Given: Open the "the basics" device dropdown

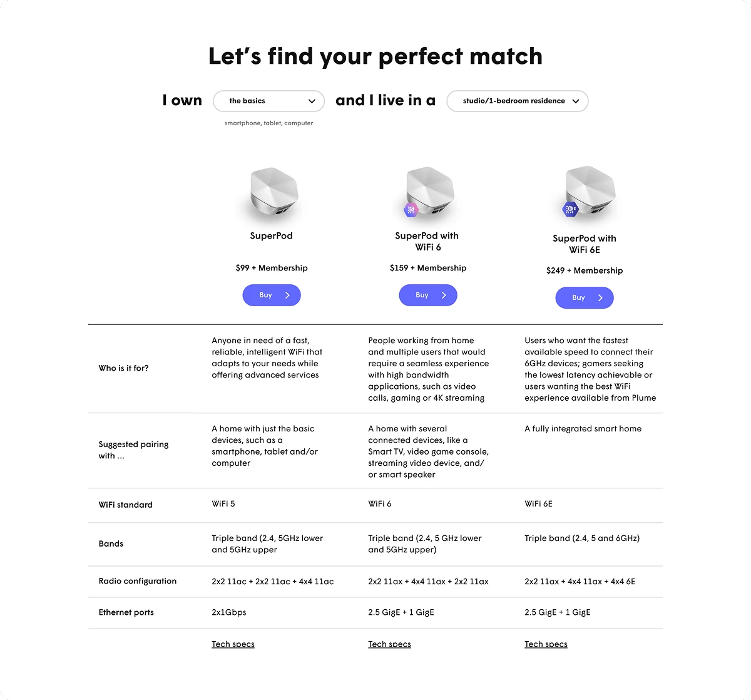Looking at the screenshot, I should pos(268,101).
